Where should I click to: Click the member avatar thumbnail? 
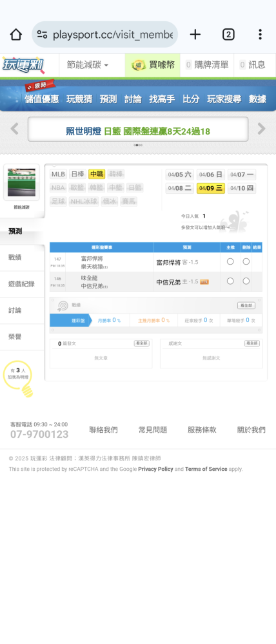tap(21, 182)
